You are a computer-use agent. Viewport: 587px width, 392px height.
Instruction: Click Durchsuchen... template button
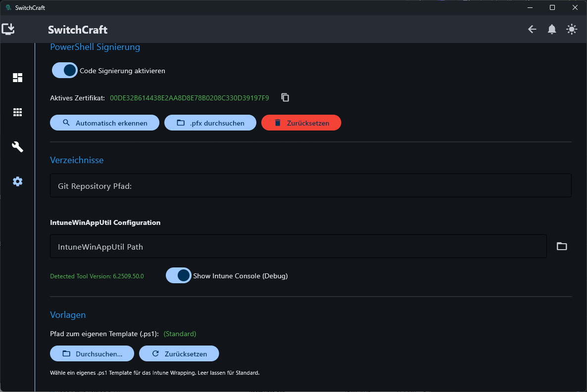[92, 353]
